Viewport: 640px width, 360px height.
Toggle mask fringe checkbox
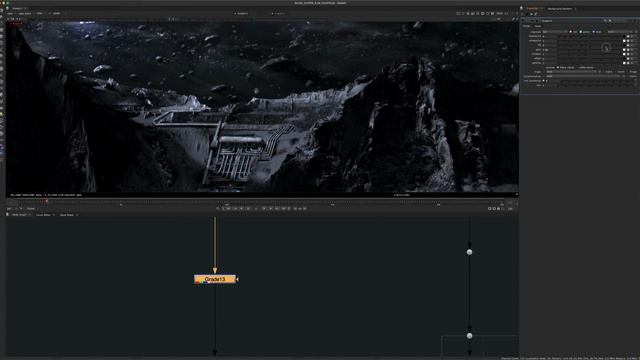click(x=628, y=72)
